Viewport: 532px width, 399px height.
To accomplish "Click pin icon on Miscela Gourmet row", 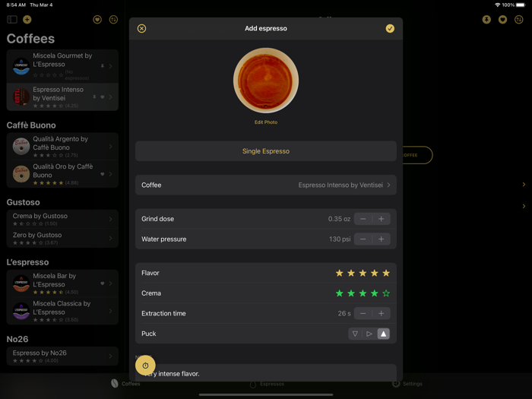I will click(x=103, y=66).
